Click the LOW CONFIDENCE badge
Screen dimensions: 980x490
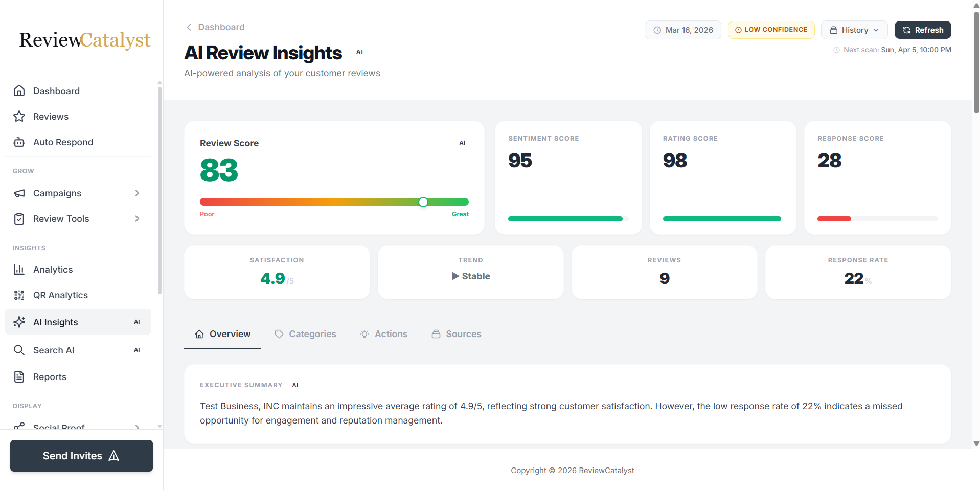click(x=771, y=30)
